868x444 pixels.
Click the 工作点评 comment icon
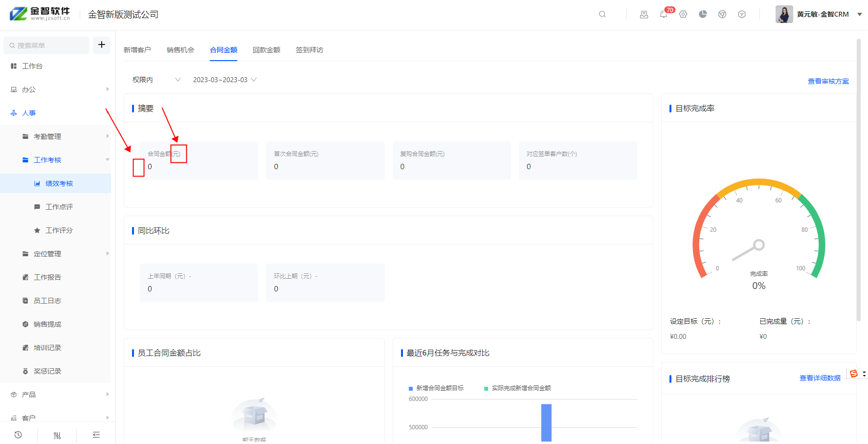pyautogui.click(x=37, y=207)
